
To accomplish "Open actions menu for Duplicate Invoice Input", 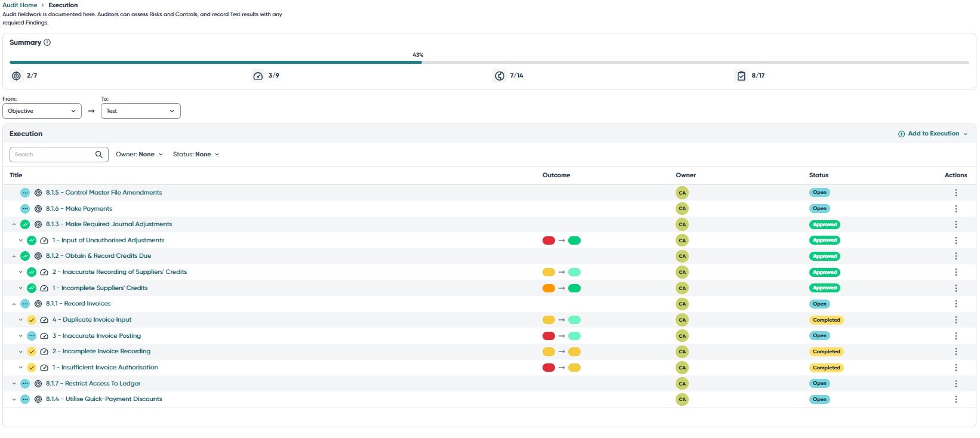I will 956,320.
